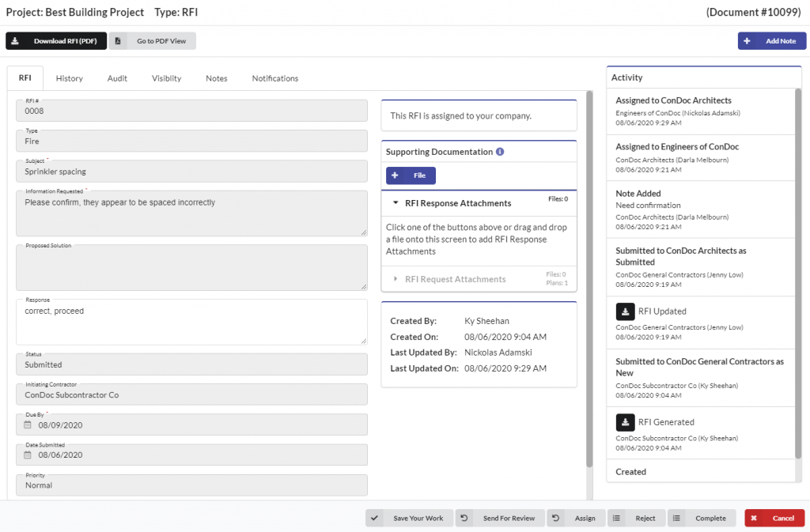The width and height of the screenshot is (810, 532).
Task: Click Last Updated By value Nickolas Adamski
Action: tap(498, 353)
